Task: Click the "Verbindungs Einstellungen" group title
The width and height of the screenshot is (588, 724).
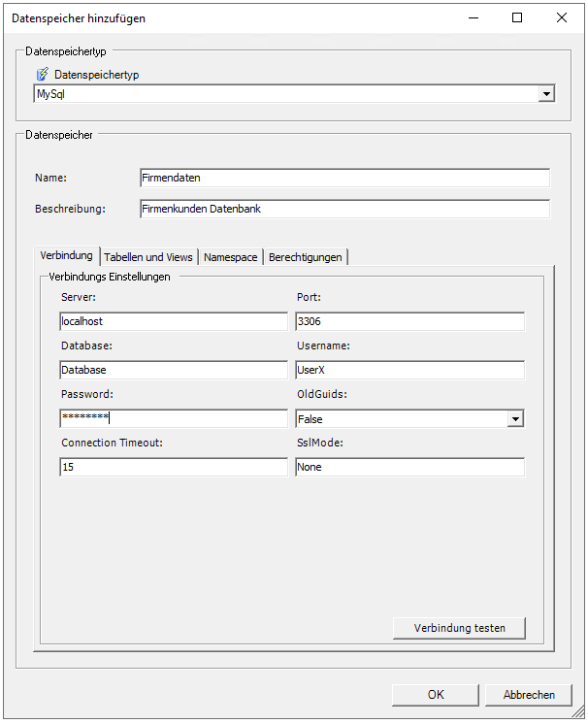Action: tap(110, 277)
